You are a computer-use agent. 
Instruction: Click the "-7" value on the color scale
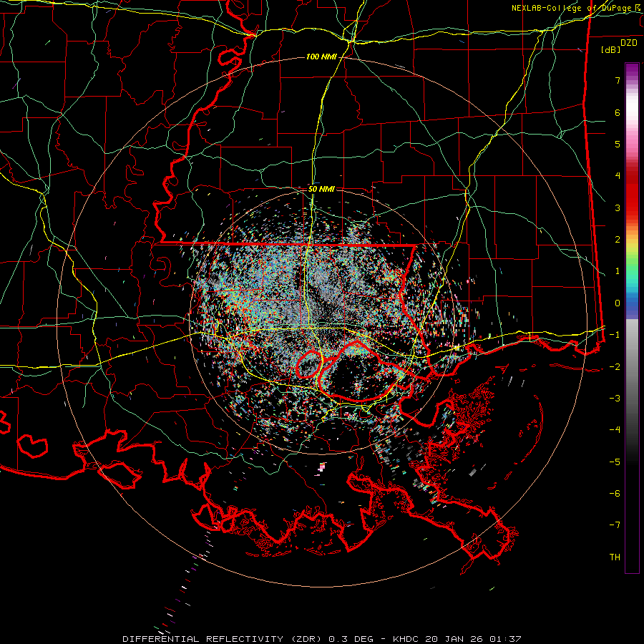click(x=615, y=525)
